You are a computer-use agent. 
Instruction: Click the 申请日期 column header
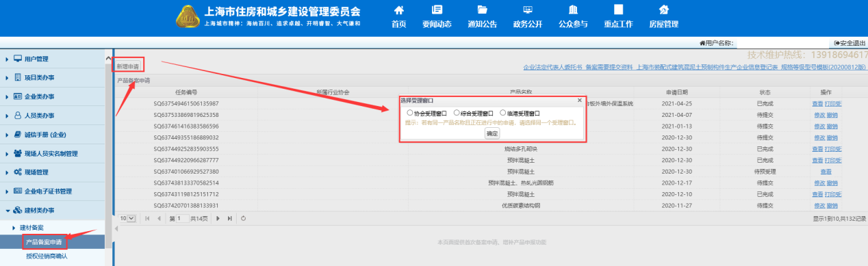click(677, 92)
